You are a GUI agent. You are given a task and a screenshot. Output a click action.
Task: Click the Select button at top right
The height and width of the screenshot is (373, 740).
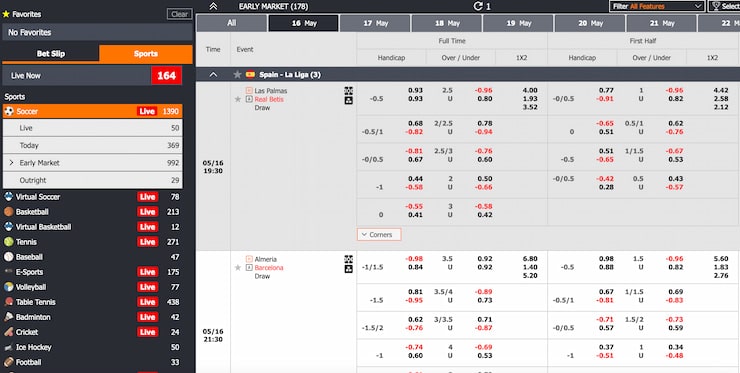[724, 6]
